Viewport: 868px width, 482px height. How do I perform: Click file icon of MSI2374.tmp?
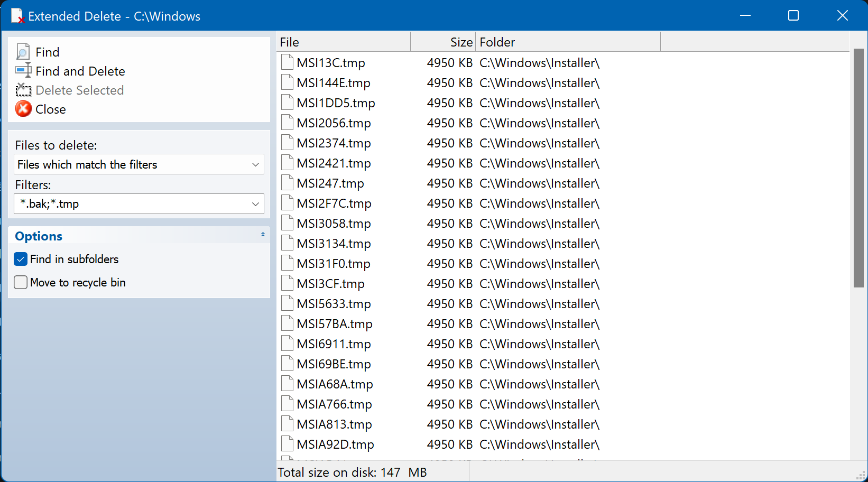pyautogui.click(x=287, y=143)
